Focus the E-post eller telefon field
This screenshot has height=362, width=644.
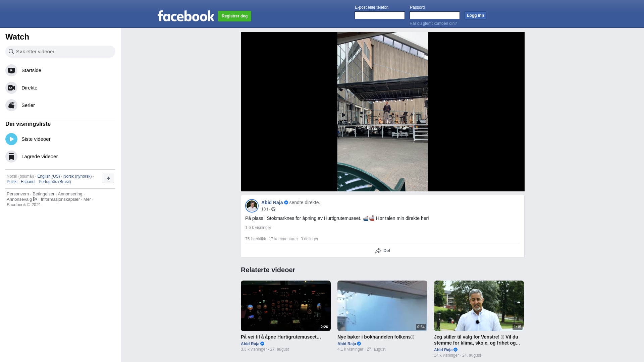tap(380, 15)
